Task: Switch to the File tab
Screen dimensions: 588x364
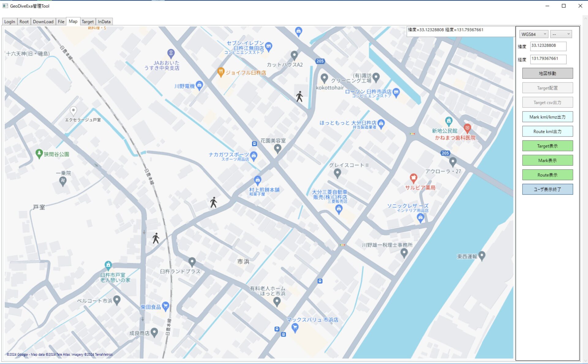Action: [x=61, y=22]
